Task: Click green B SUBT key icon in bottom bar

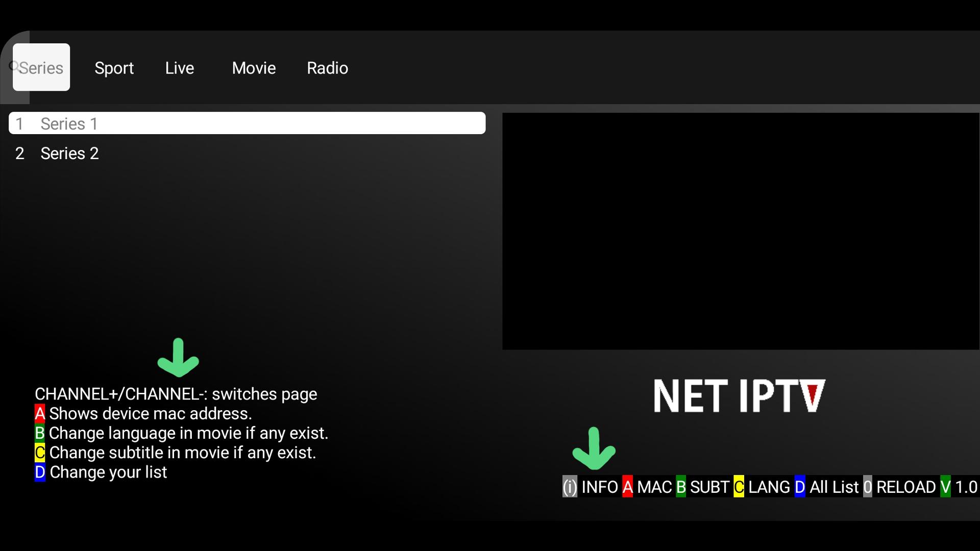Action: [681, 487]
